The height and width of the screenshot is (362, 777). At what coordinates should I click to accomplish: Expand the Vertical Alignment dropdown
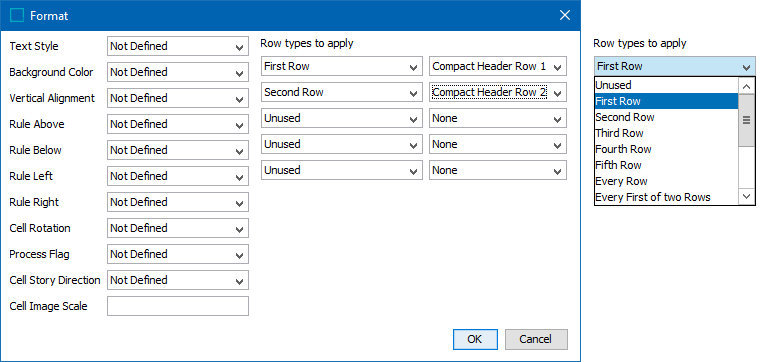177,98
